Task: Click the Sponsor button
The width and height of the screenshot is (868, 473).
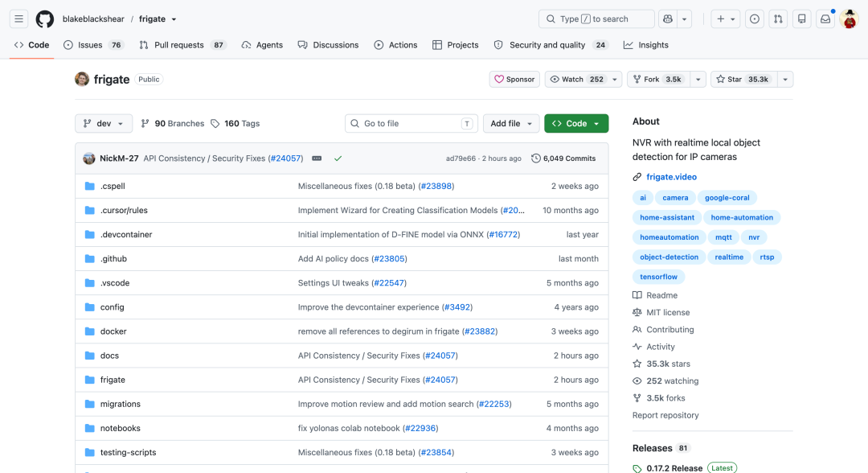Action: (514, 79)
